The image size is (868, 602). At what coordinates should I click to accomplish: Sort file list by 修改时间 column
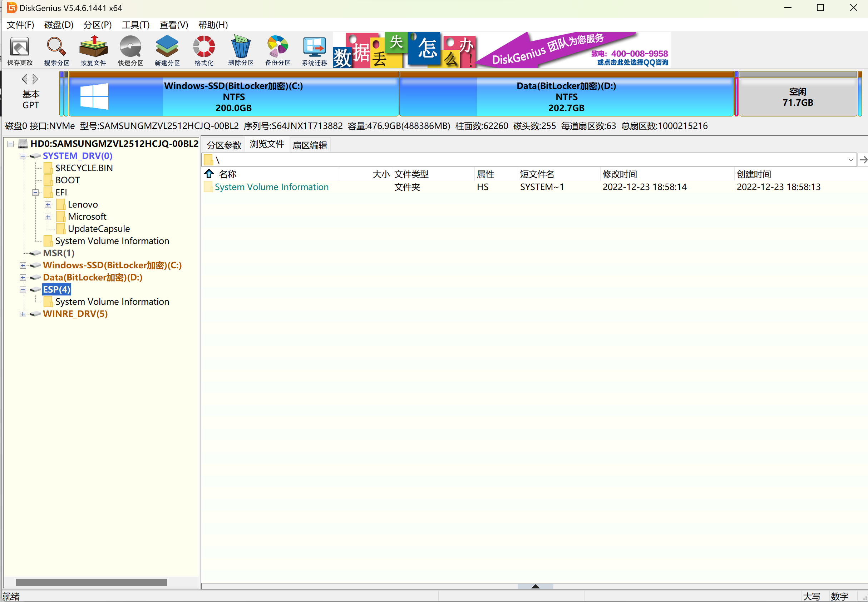620,174
